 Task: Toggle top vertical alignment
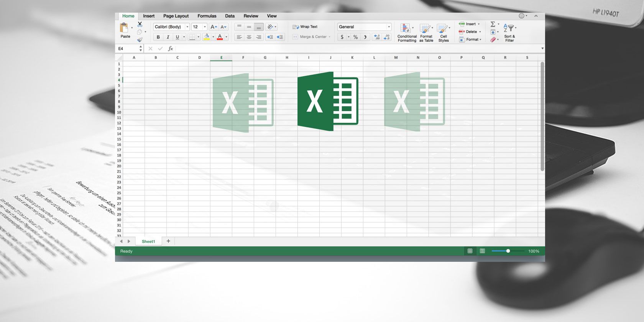click(239, 27)
